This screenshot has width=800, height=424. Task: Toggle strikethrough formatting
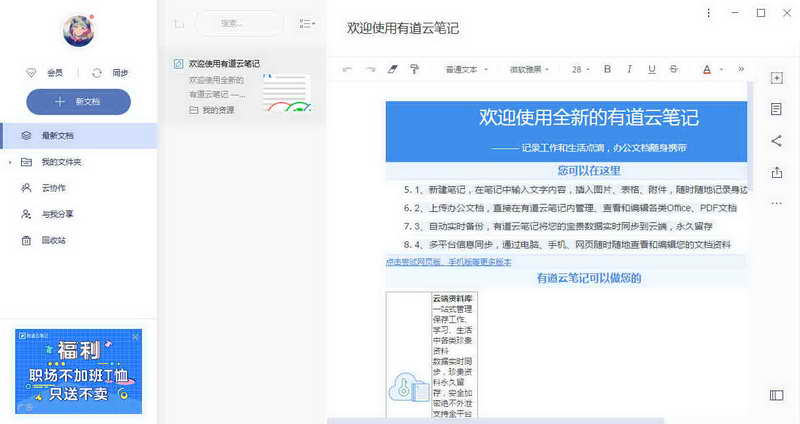(674, 69)
